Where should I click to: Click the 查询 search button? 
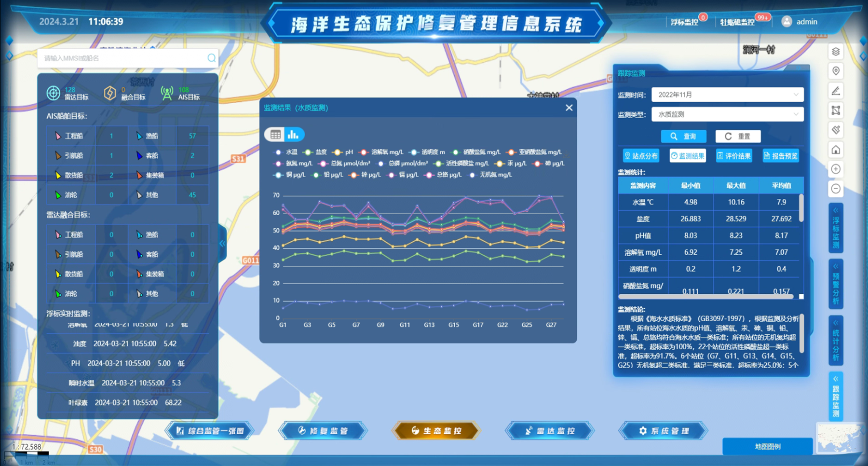click(x=684, y=137)
